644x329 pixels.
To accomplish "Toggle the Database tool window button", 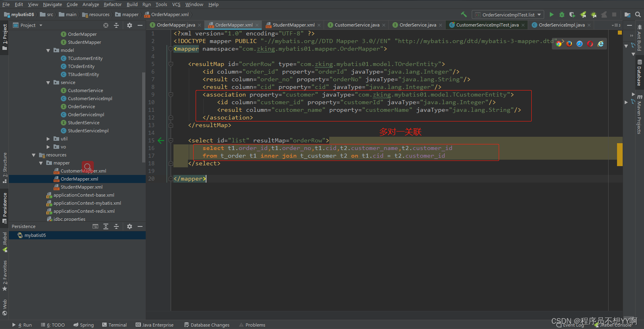I will 639,73.
